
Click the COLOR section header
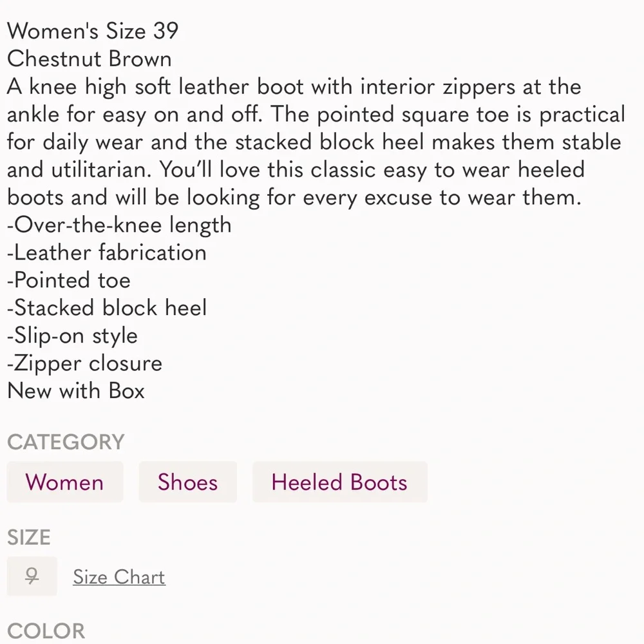(x=46, y=630)
